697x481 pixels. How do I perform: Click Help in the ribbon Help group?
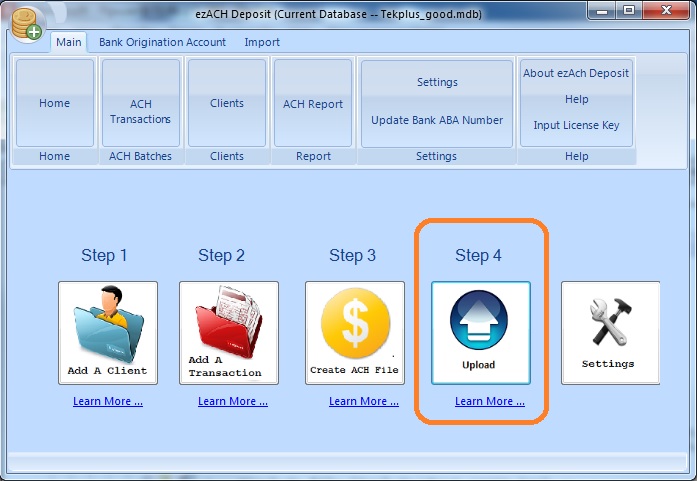576,99
